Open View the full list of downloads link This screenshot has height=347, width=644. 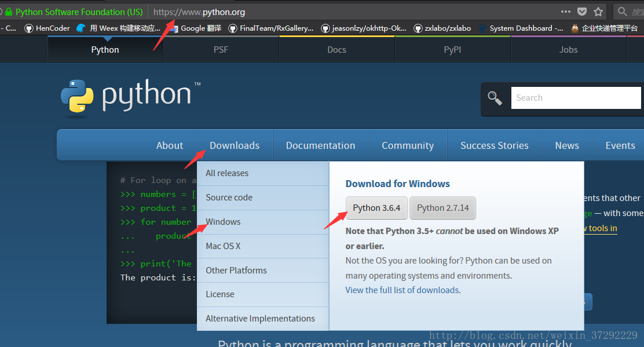pos(402,290)
